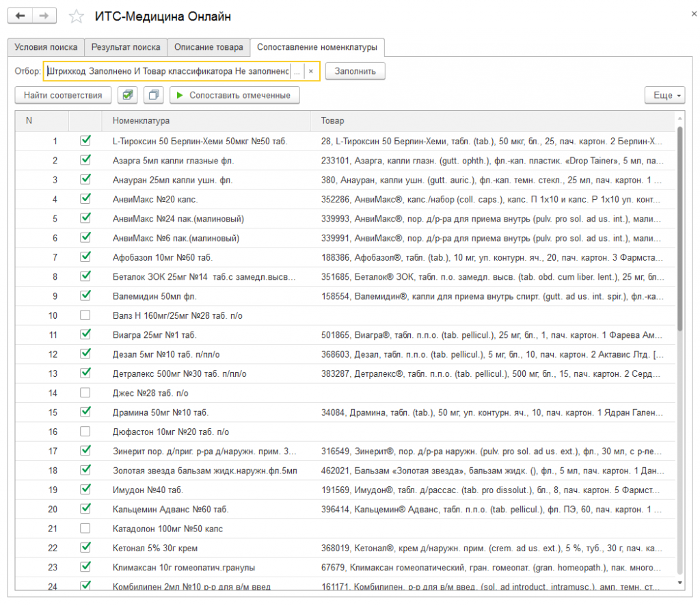Close the ИТС-Медицина Онлайн window

click(x=694, y=14)
